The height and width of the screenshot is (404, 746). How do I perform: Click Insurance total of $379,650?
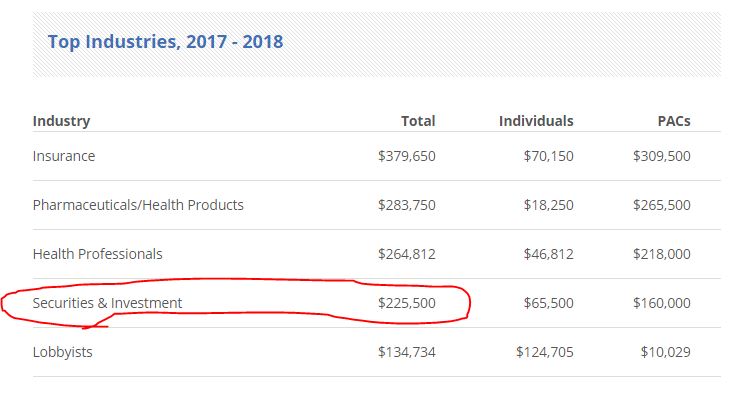[x=406, y=156]
